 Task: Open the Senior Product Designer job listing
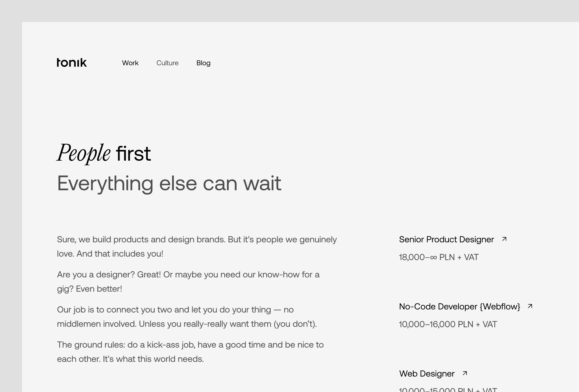pyautogui.click(x=446, y=239)
